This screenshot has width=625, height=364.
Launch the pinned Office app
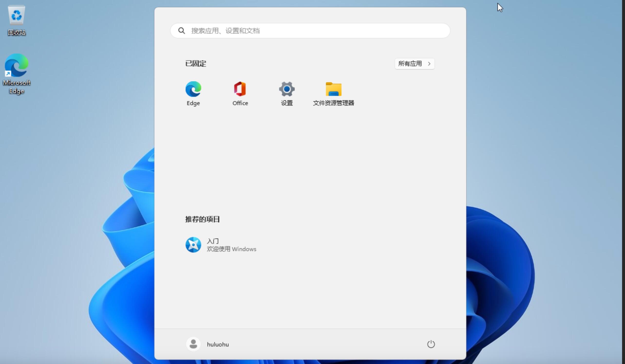pos(240,89)
